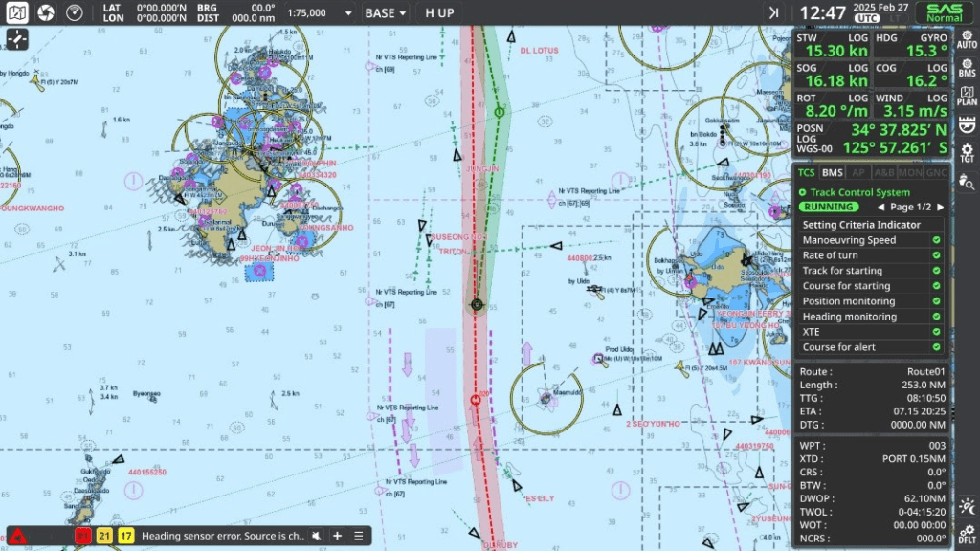The height and width of the screenshot is (551, 980).
Task: Mute the heading sensor alert sound
Action: click(x=315, y=536)
